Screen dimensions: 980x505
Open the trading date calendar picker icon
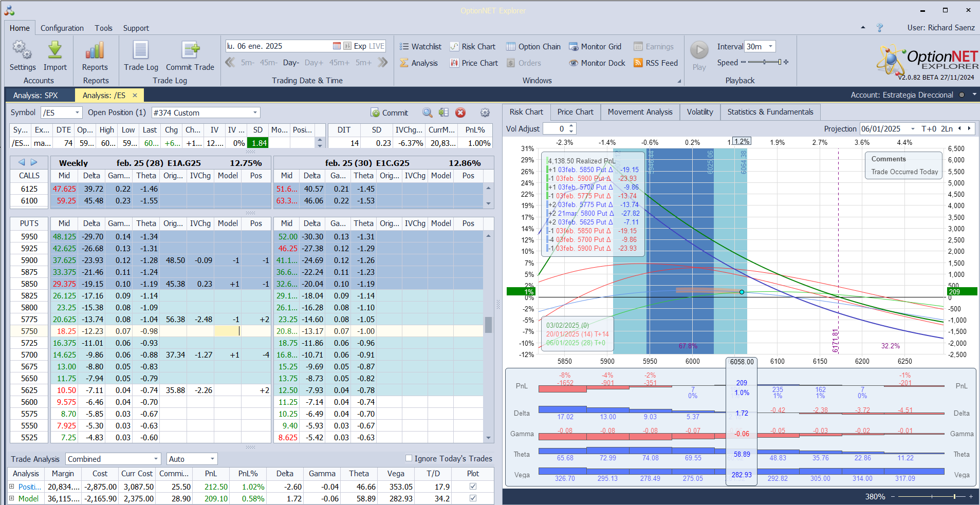(x=337, y=46)
